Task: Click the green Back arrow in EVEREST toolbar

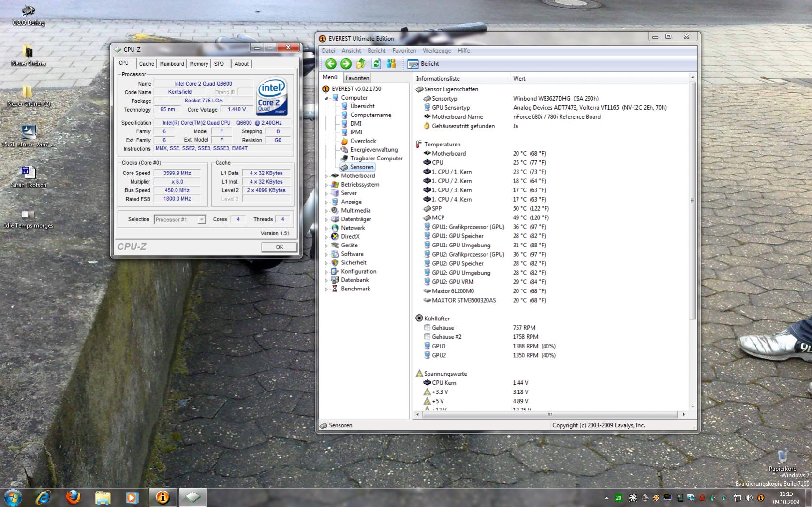Action: click(x=331, y=64)
